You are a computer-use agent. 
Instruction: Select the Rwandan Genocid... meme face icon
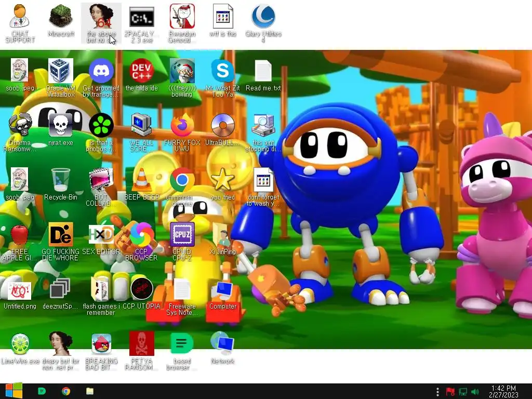coord(182,16)
